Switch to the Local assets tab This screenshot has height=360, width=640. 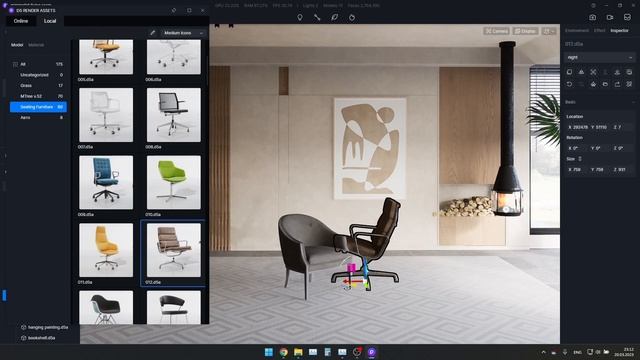pyautogui.click(x=50, y=21)
